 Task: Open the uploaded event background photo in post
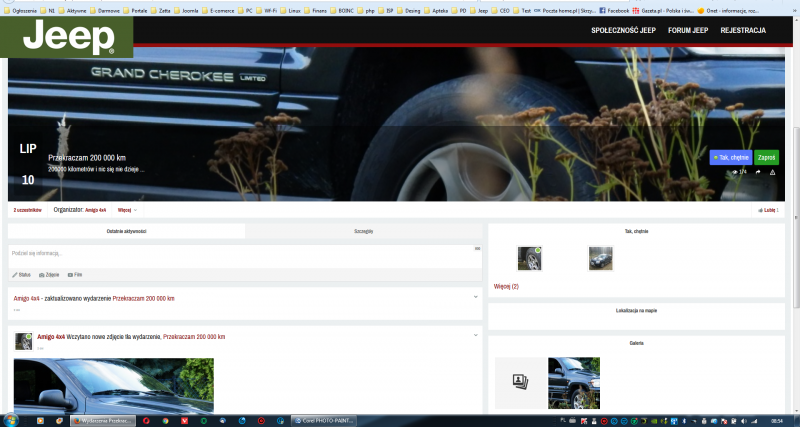coord(113,386)
